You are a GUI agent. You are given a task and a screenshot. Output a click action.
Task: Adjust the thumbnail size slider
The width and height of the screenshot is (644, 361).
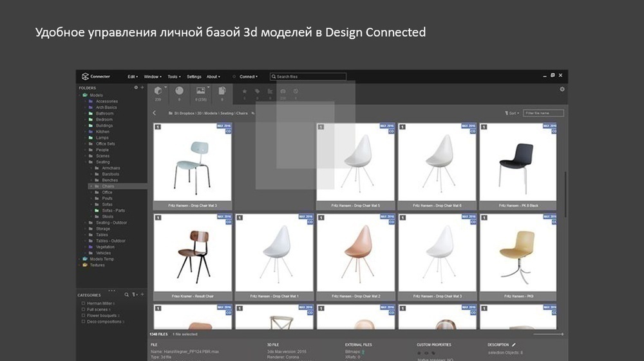[548, 335]
